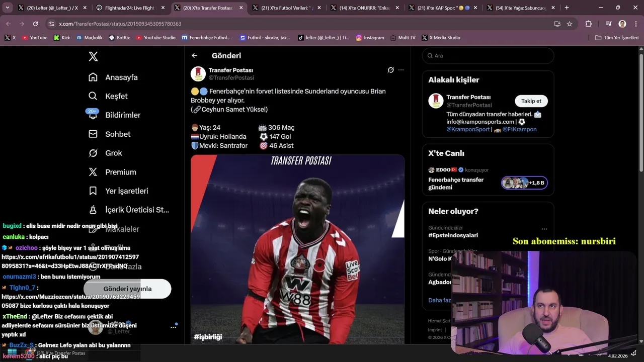Click Grok explain icon on post
This screenshot has width=644, height=362.
pyautogui.click(x=391, y=70)
